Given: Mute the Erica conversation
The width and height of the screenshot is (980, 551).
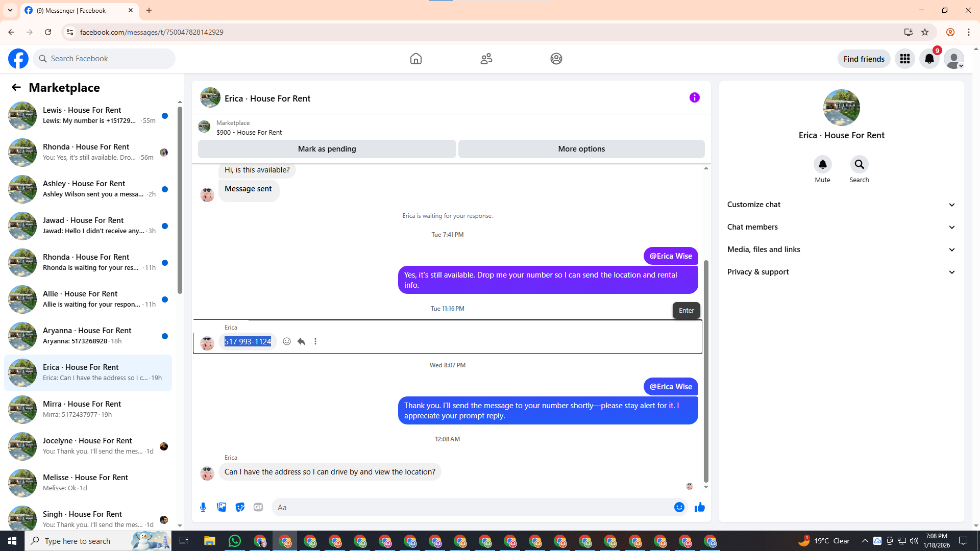Looking at the screenshot, I should pos(822,165).
